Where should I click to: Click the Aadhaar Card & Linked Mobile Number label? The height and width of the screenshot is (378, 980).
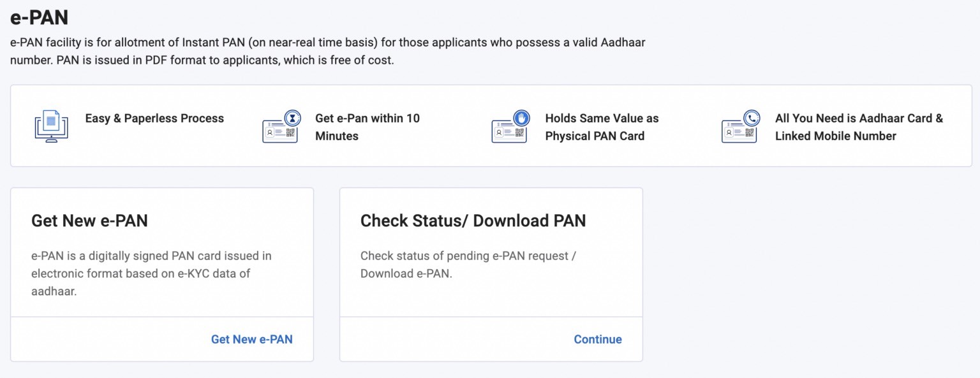(x=858, y=127)
